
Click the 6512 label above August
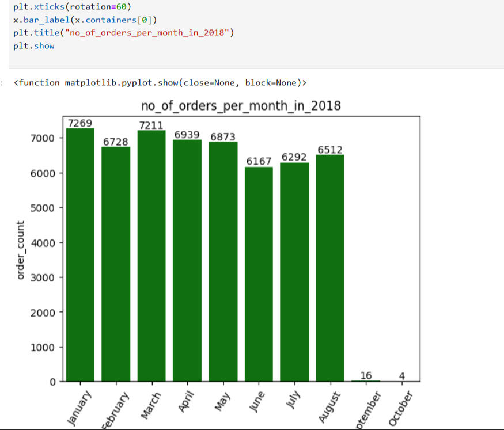click(330, 150)
